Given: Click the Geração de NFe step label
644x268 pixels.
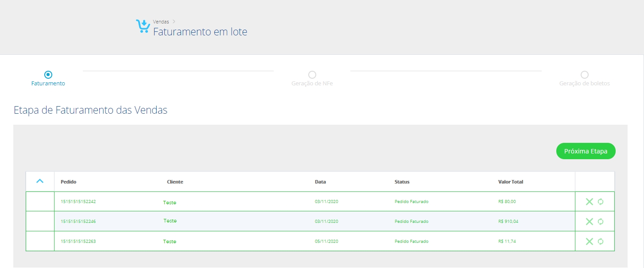Looking at the screenshot, I should (312, 84).
